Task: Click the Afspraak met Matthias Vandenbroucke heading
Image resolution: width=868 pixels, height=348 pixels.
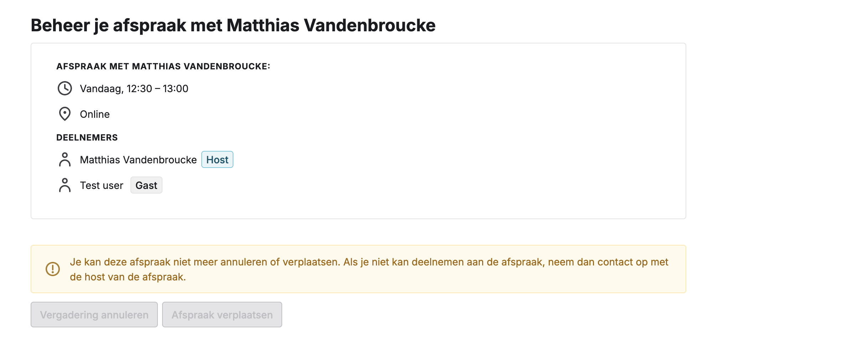Action: (x=163, y=67)
